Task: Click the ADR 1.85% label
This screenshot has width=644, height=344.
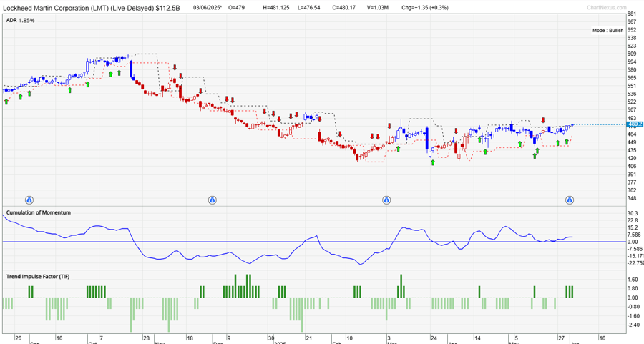Action: [x=20, y=21]
